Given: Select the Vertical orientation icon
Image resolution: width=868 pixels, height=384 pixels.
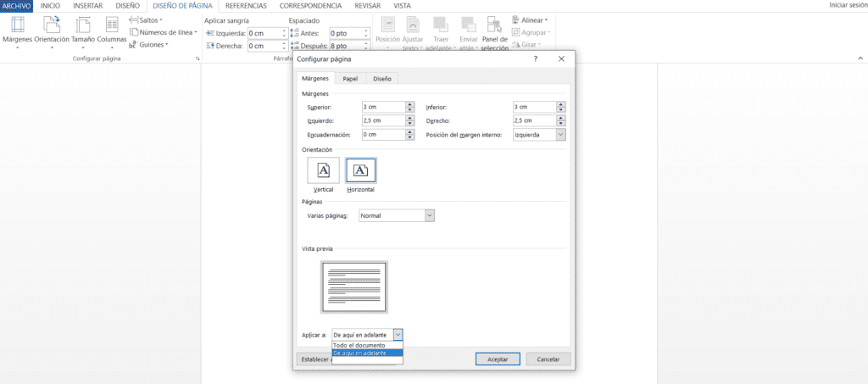Looking at the screenshot, I should click(x=324, y=171).
